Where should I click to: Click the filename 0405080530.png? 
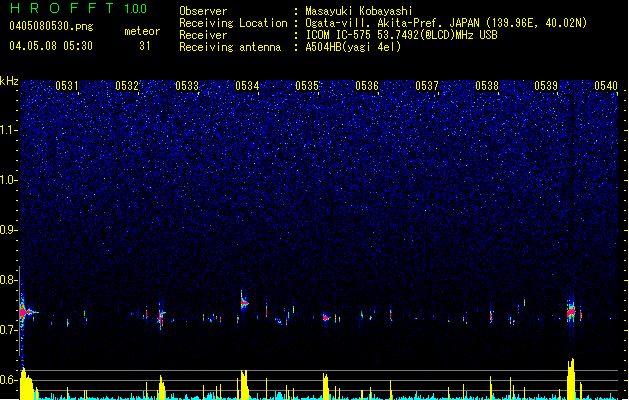click(51, 26)
